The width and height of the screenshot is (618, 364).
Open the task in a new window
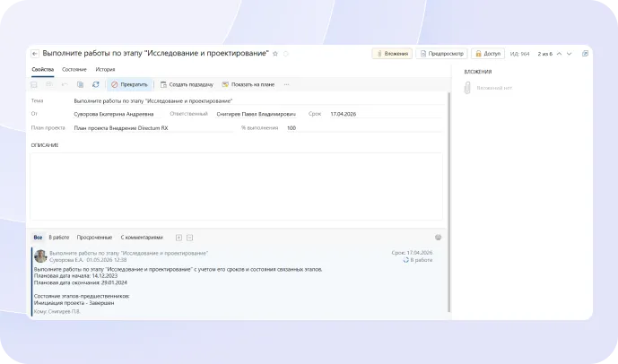(x=584, y=54)
